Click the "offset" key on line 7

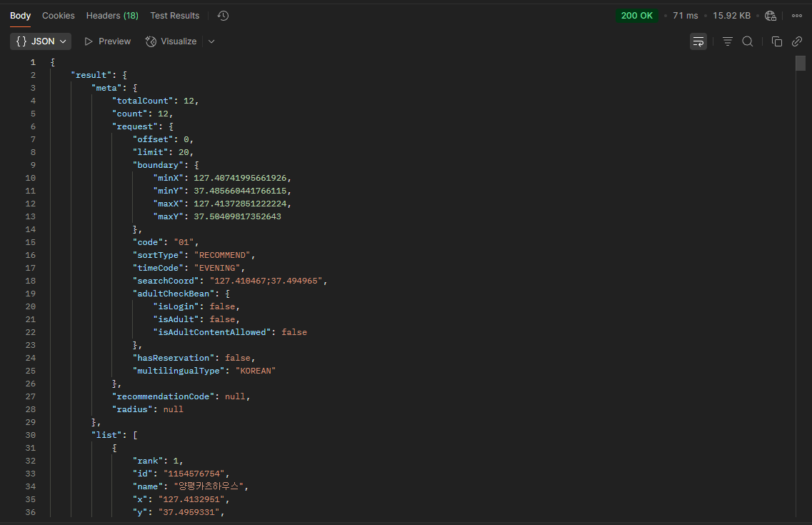click(x=153, y=139)
